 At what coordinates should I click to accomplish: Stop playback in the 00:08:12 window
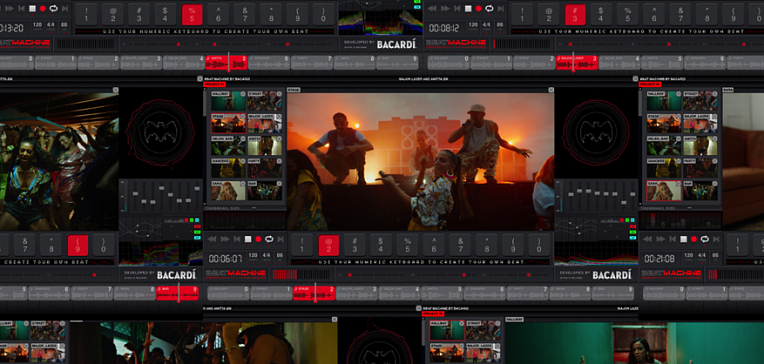(468, 8)
